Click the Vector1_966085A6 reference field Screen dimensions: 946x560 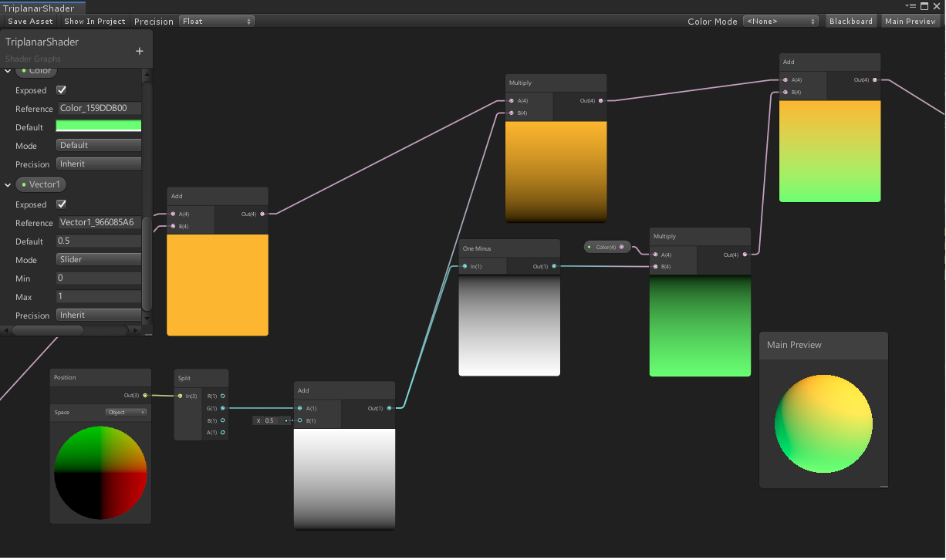(x=100, y=223)
